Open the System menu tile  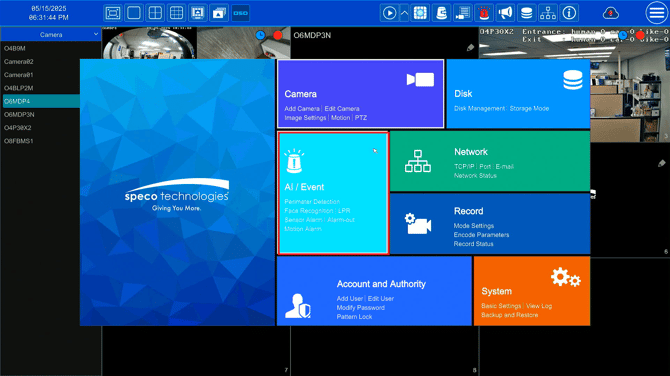pos(532,291)
